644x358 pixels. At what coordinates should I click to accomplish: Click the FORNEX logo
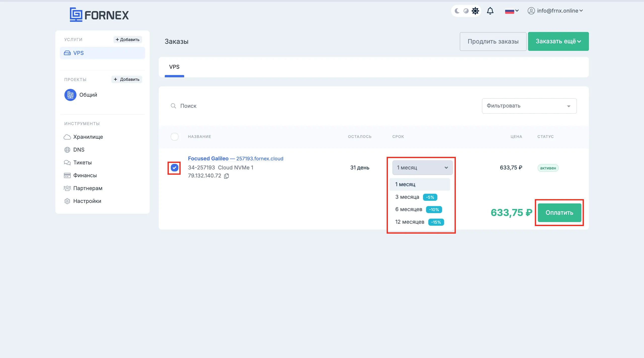click(99, 15)
